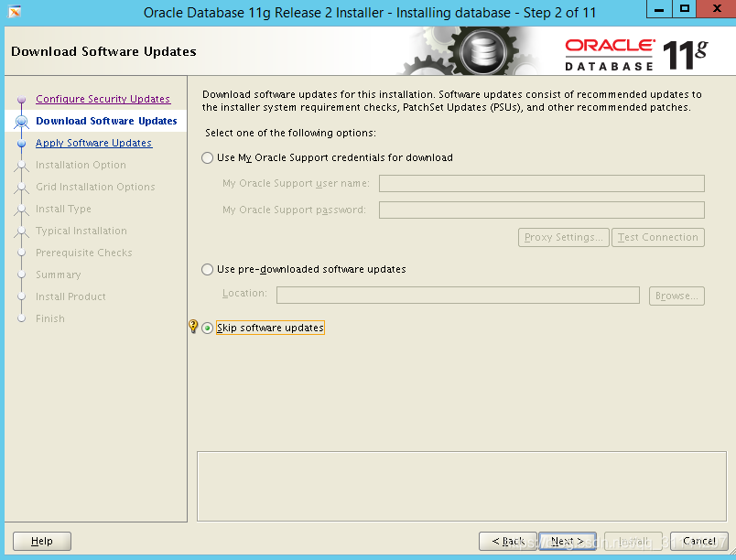Click the current step marker for Download Updates
This screenshot has width=736, height=560.
point(21,122)
